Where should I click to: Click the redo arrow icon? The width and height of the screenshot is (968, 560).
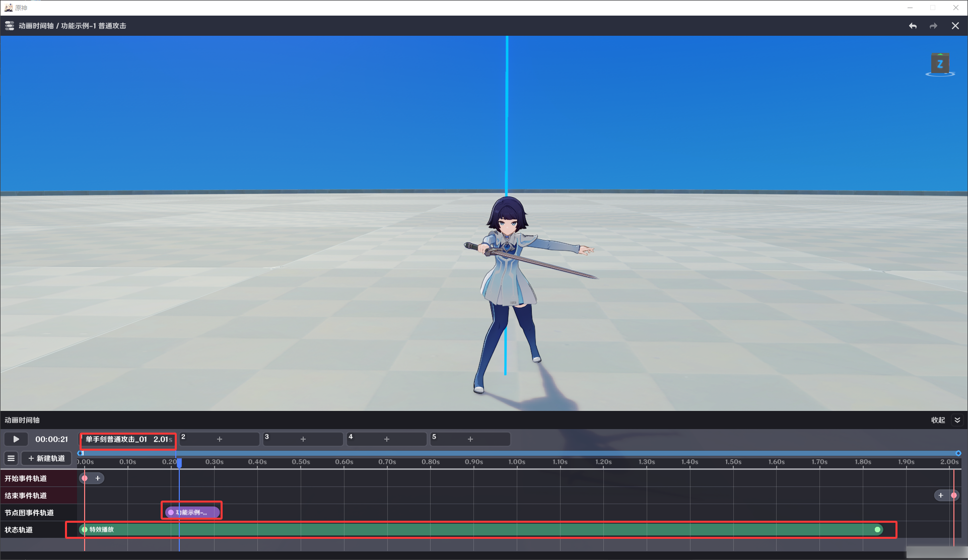(x=933, y=26)
